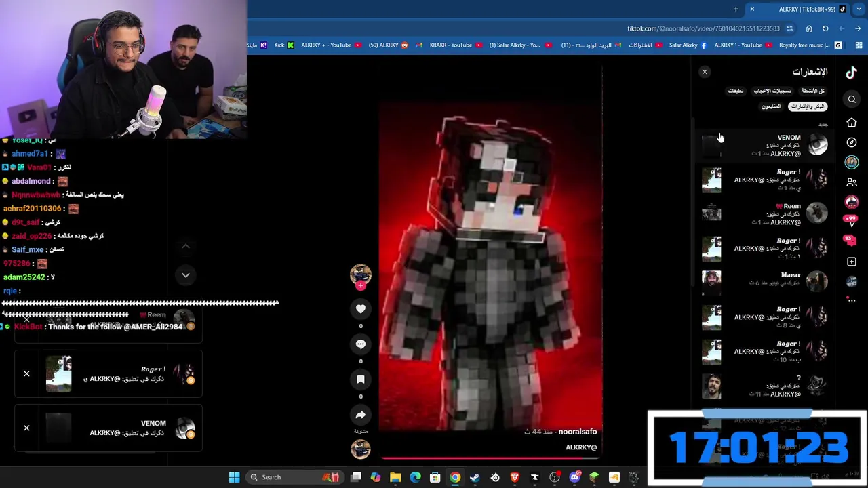Select the 'كل الأنشطة' notification filter

pyautogui.click(x=812, y=91)
